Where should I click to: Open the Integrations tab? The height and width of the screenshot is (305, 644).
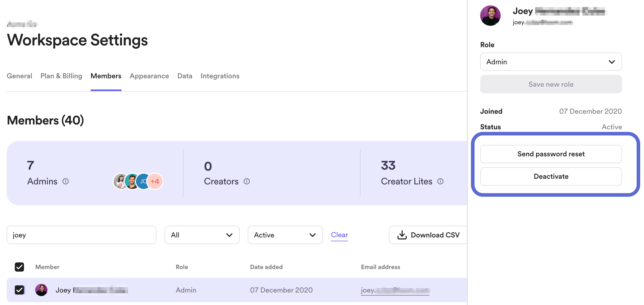[x=220, y=76]
